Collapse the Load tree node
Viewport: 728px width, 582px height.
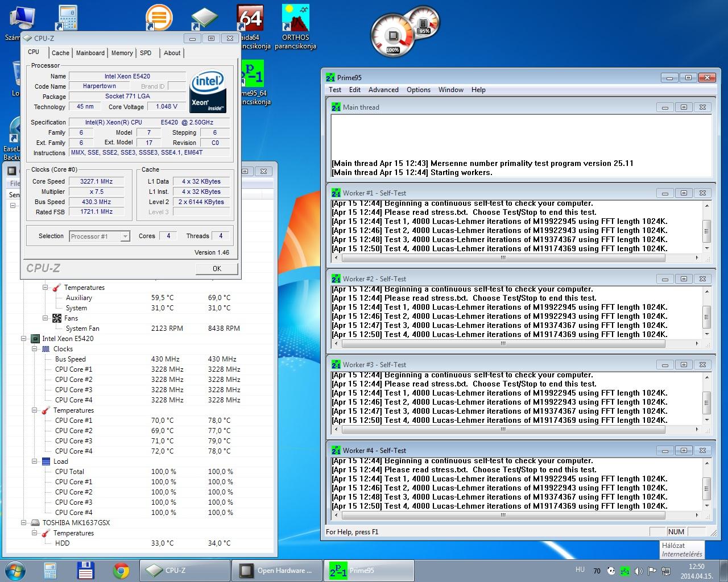point(35,462)
